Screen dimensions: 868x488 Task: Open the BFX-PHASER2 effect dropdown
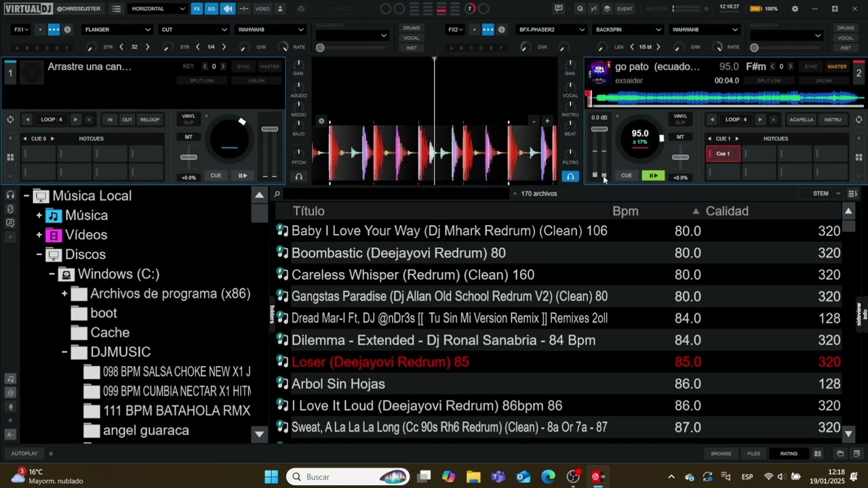click(551, 30)
